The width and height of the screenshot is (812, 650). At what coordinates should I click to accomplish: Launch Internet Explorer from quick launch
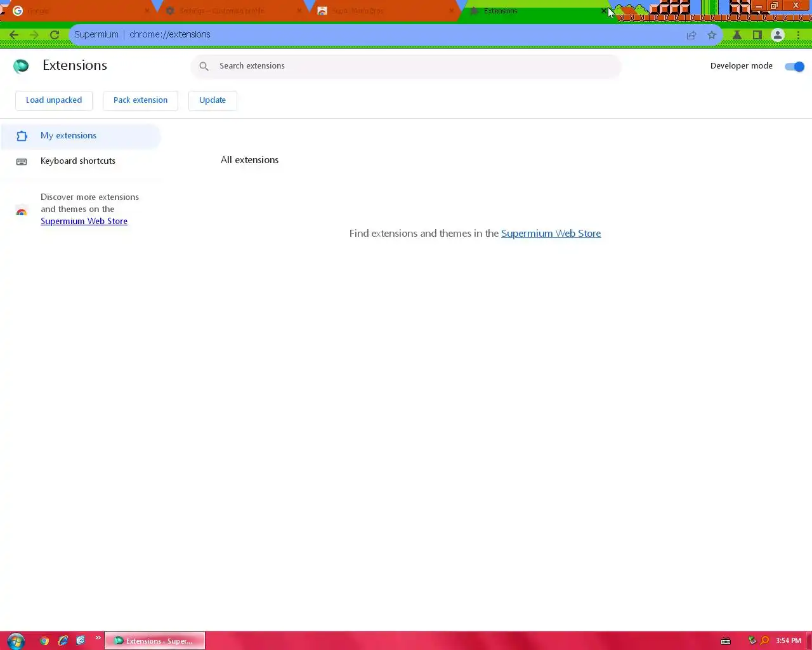coord(63,640)
